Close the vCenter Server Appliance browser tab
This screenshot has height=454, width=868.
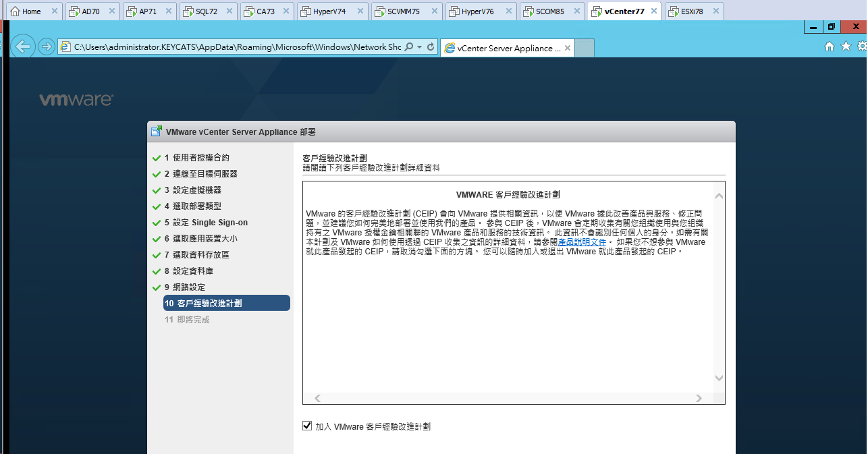click(x=568, y=48)
